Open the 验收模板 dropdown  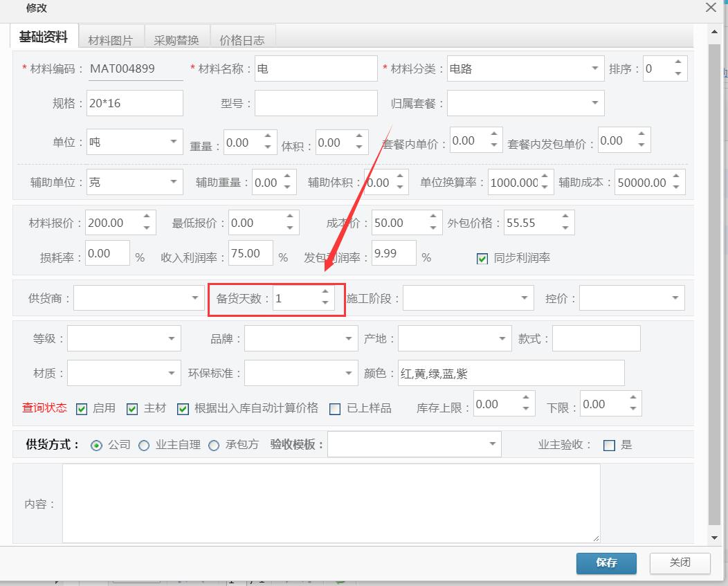491,444
